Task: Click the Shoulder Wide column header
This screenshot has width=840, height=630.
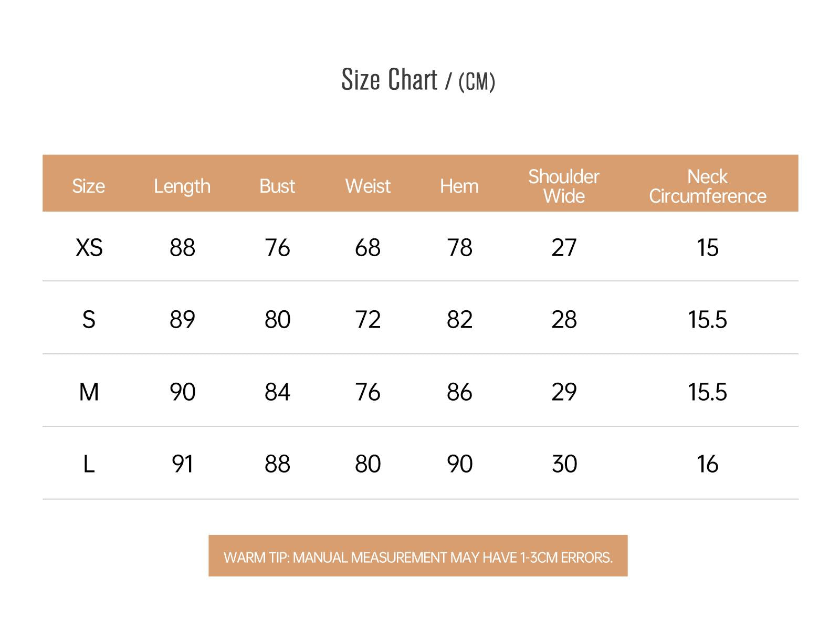Action: click(564, 186)
